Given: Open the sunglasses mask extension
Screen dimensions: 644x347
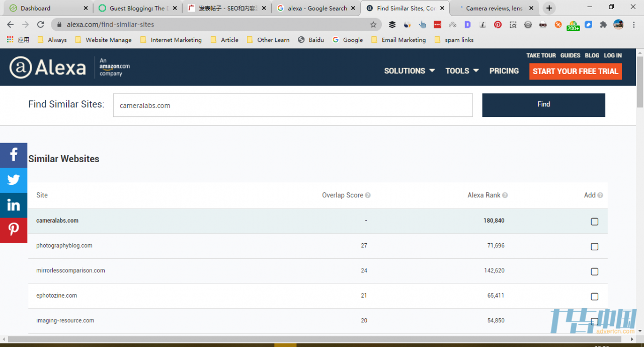Looking at the screenshot, I should (543, 24).
